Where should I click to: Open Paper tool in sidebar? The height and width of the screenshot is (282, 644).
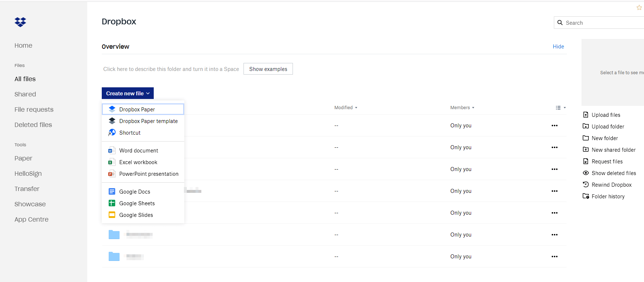23,158
